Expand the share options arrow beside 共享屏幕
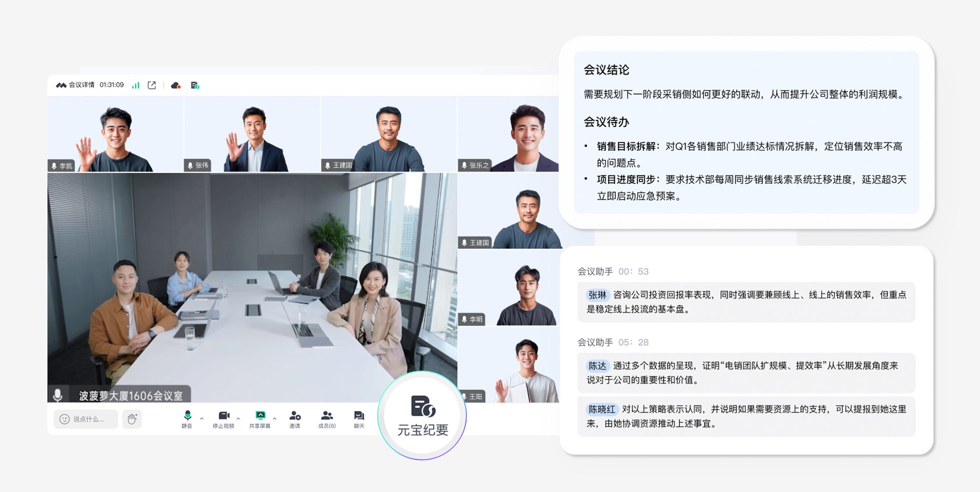980x492 pixels. pos(275,419)
